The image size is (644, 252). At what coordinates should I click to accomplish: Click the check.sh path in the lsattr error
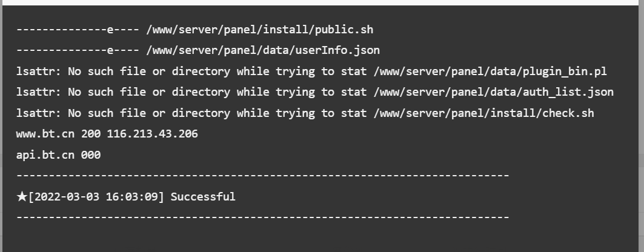click(x=483, y=113)
